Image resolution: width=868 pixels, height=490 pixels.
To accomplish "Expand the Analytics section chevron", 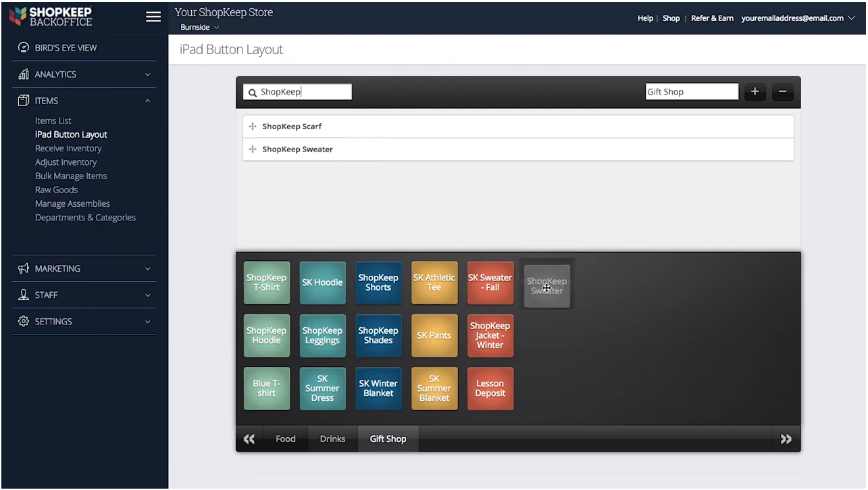I will point(147,74).
